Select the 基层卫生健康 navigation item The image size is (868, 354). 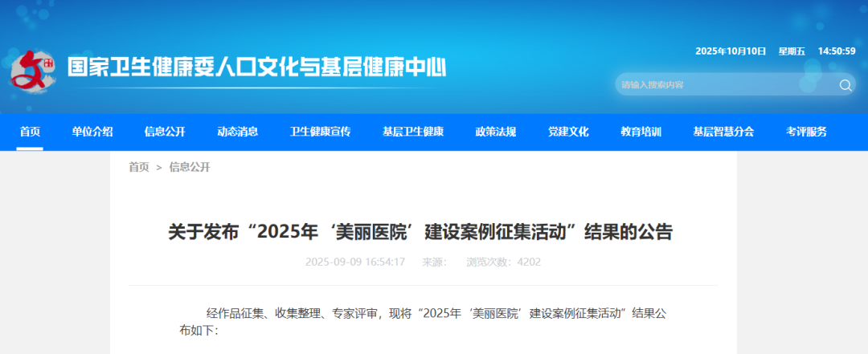[413, 132]
